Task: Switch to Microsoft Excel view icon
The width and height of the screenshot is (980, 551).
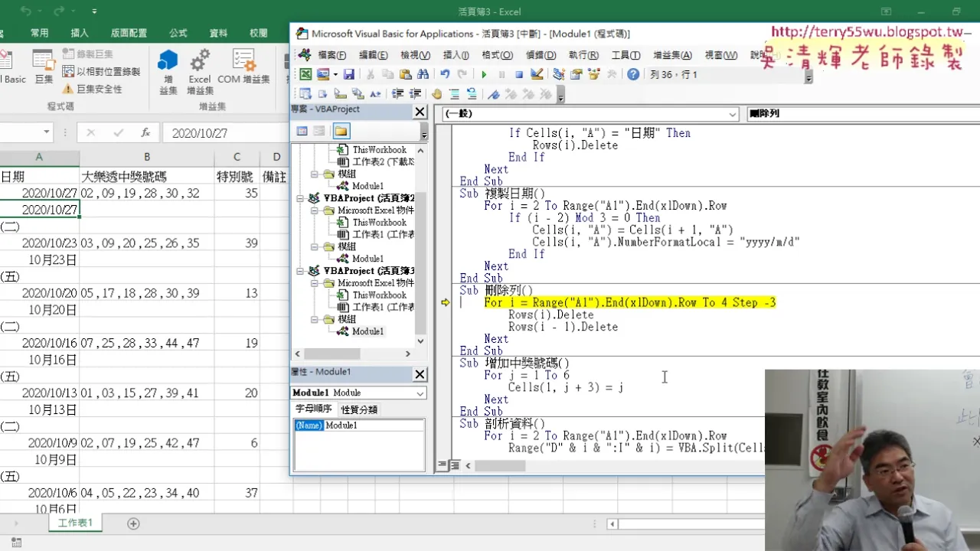Action: coord(305,74)
